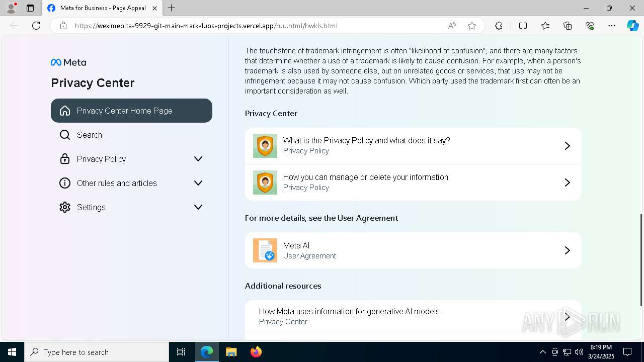Open a new tab with plus button

tap(171, 8)
